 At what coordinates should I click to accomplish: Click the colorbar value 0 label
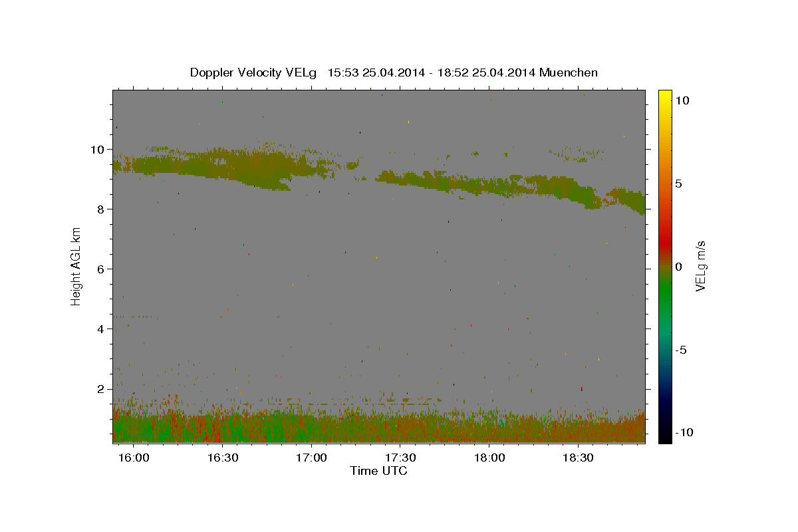678,266
